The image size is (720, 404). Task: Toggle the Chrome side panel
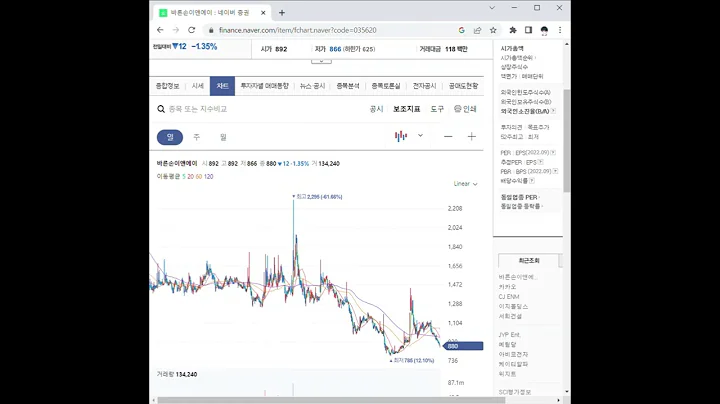pyautogui.click(x=529, y=30)
